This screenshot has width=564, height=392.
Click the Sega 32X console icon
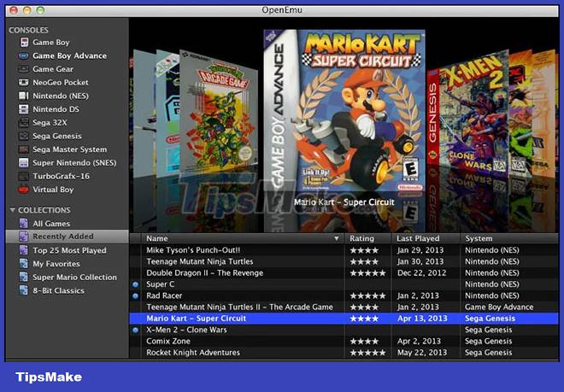click(x=23, y=123)
